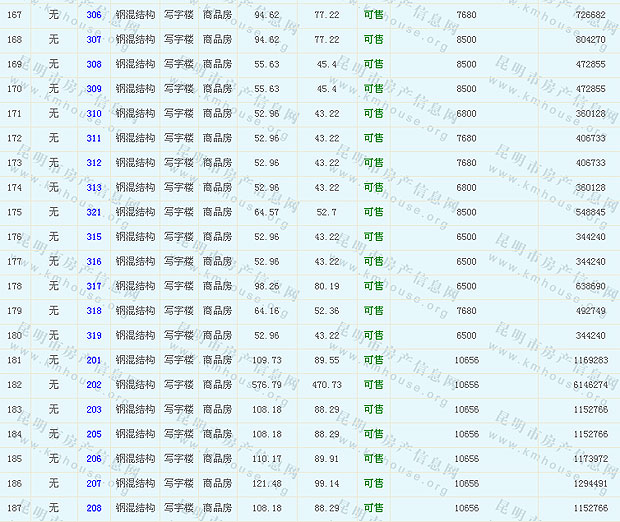The width and height of the screenshot is (620, 522).
Task: Select room number 321 link
Action: (x=94, y=212)
